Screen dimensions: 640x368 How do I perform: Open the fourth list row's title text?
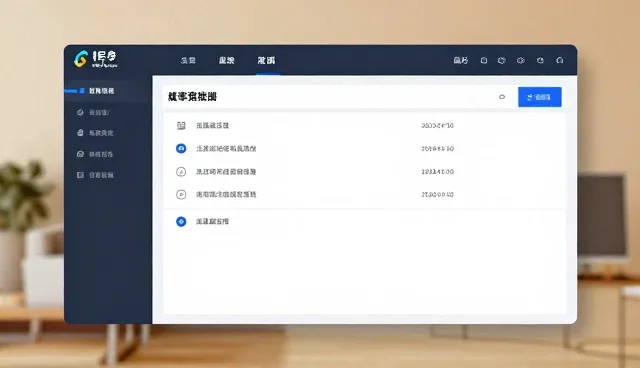tap(226, 195)
